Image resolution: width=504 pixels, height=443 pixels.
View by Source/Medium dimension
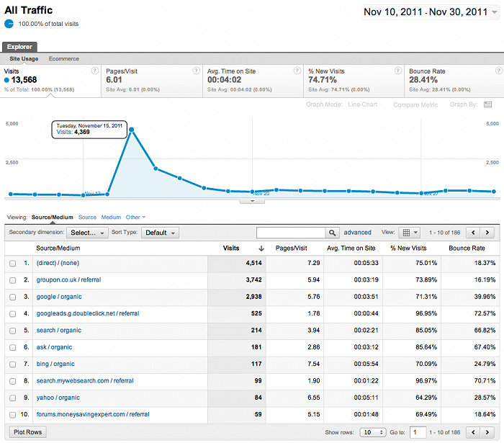coord(53,218)
